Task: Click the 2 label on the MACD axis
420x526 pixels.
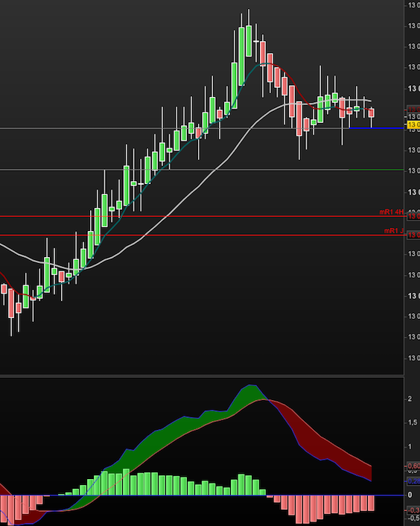Action: tap(410, 399)
